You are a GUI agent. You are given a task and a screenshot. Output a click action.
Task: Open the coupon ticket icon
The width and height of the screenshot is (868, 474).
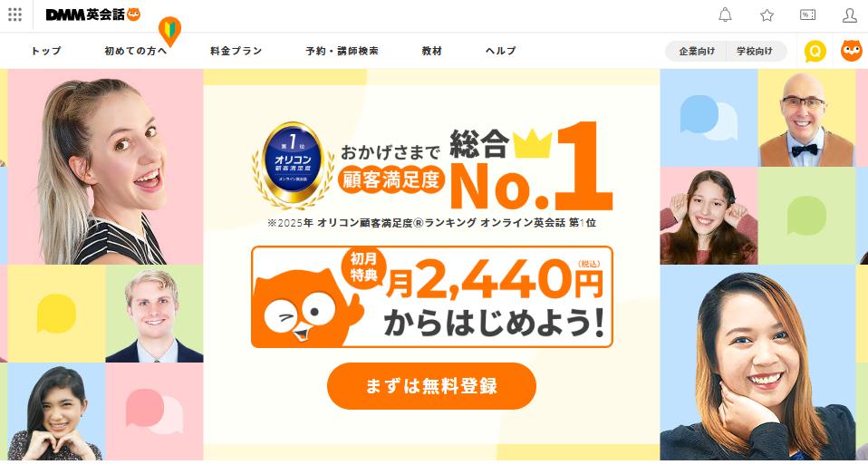(x=807, y=15)
